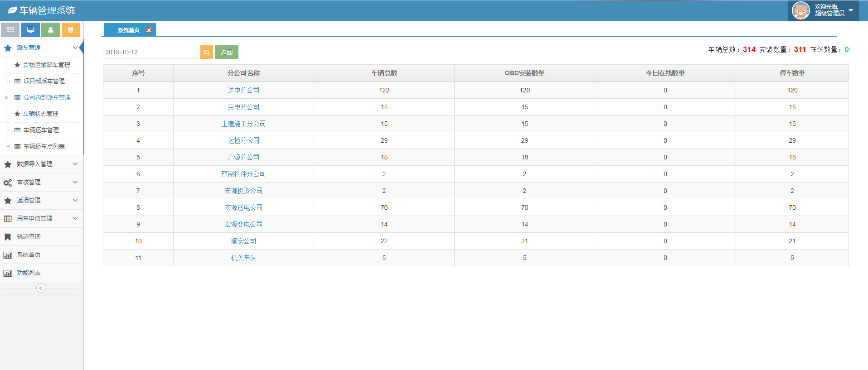The width and height of the screenshot is (868, 370).
Task: Open 公司内部派车管理 submenu item
Action: pyautogui.click(x=47, y=97)
